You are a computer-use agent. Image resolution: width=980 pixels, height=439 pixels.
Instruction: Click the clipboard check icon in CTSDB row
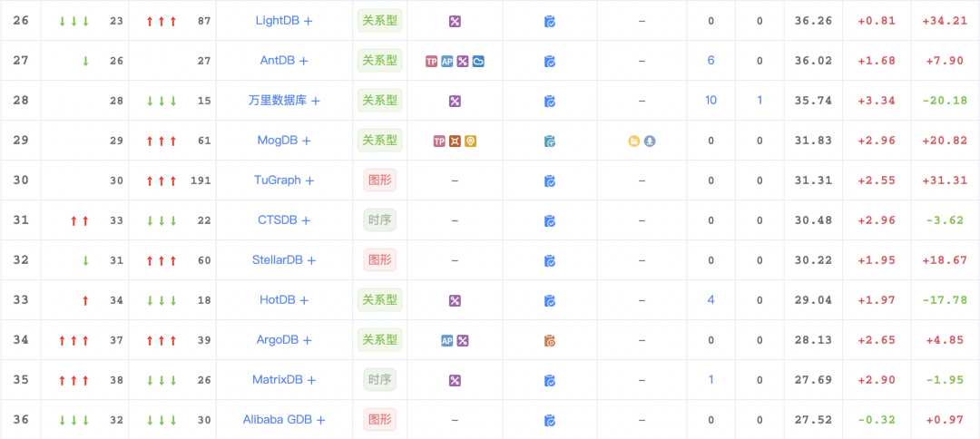click(x=550, y=221)
